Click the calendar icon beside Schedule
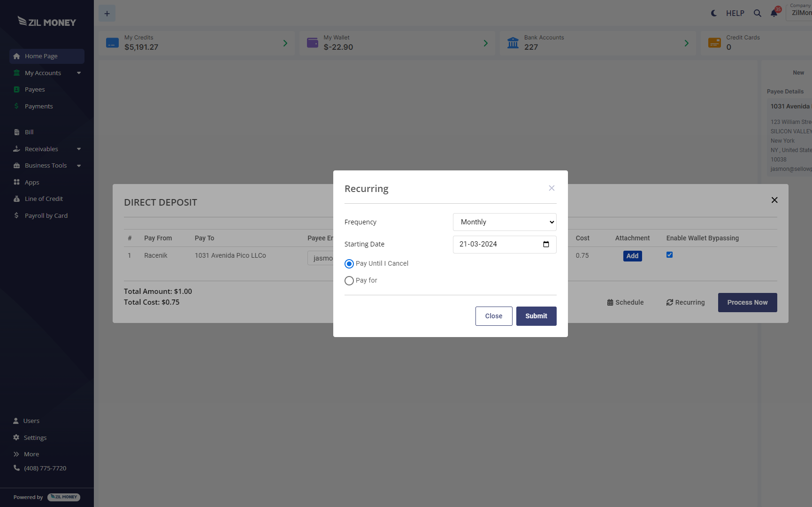Screen dimensions: 812x507 [610, 303]
